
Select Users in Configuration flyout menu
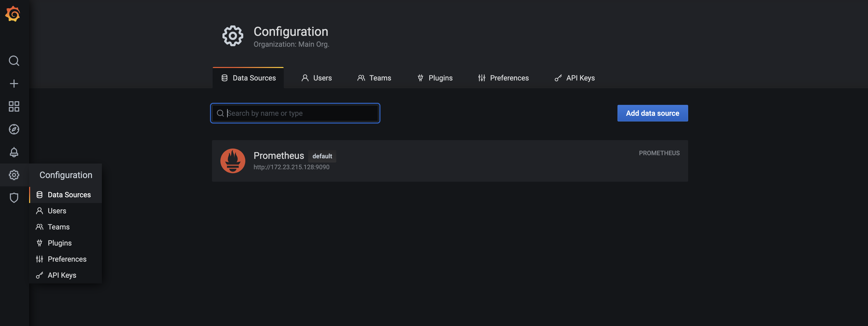point(66,211)
